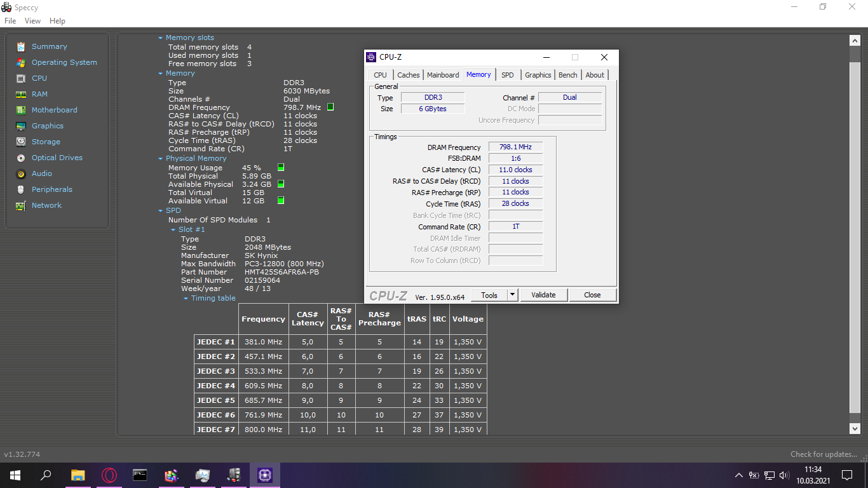Click the JEDEC #7 row header
868x488 pixels.
click(x=216, y=430)
